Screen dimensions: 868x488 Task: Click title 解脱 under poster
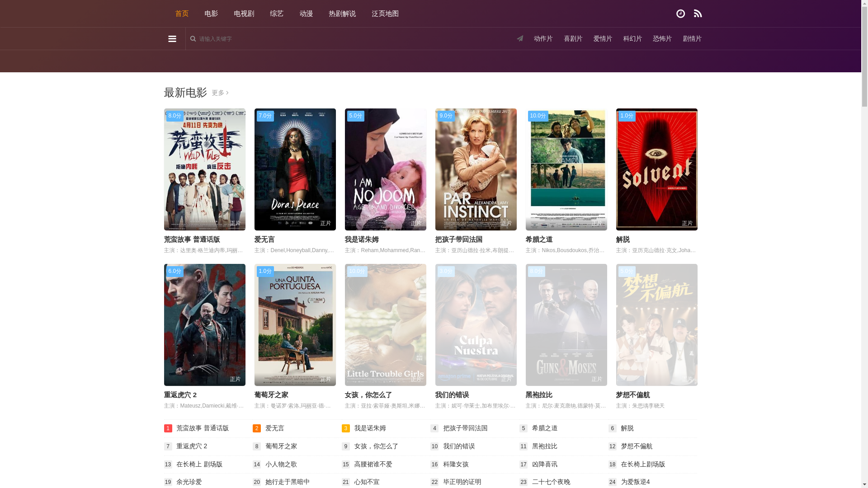click(x=623, y=239)
